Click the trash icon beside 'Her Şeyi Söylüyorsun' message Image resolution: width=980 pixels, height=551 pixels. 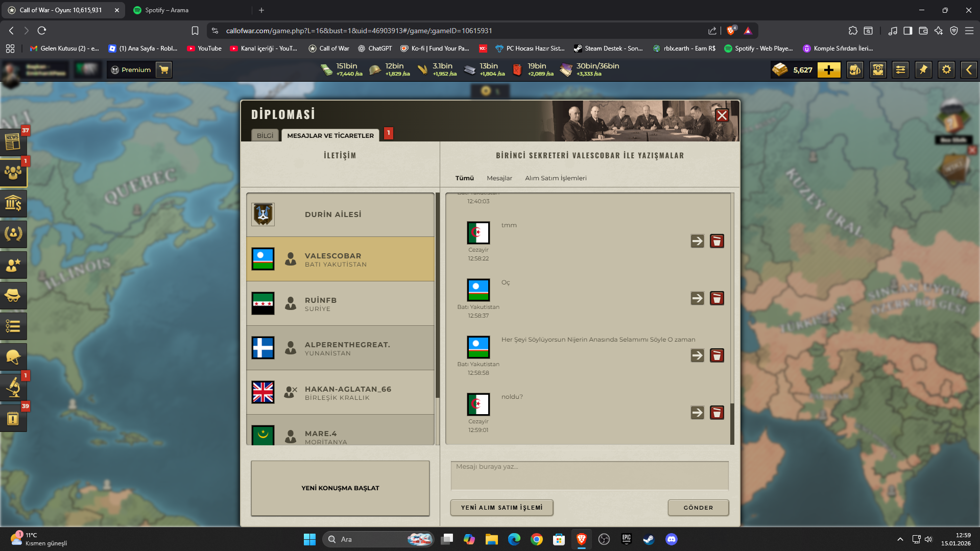click(x=717, y=355)
